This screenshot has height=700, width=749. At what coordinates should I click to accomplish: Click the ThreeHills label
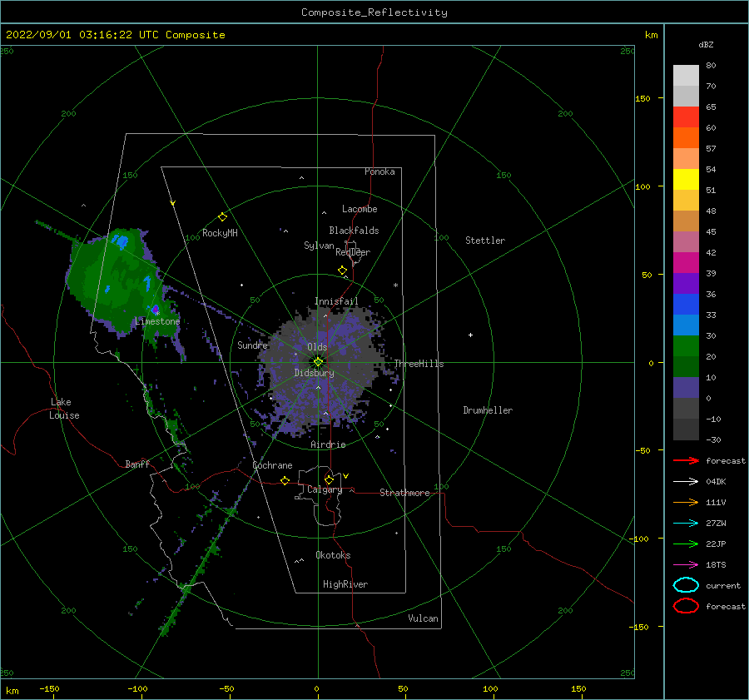(x=419, y=364)
